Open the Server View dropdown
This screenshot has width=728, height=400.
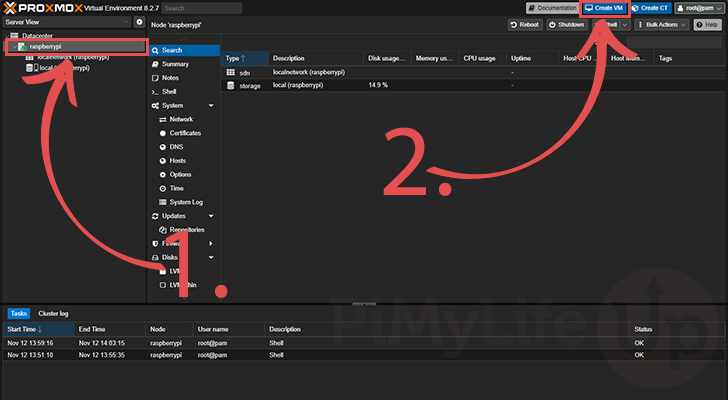[67, 22]
